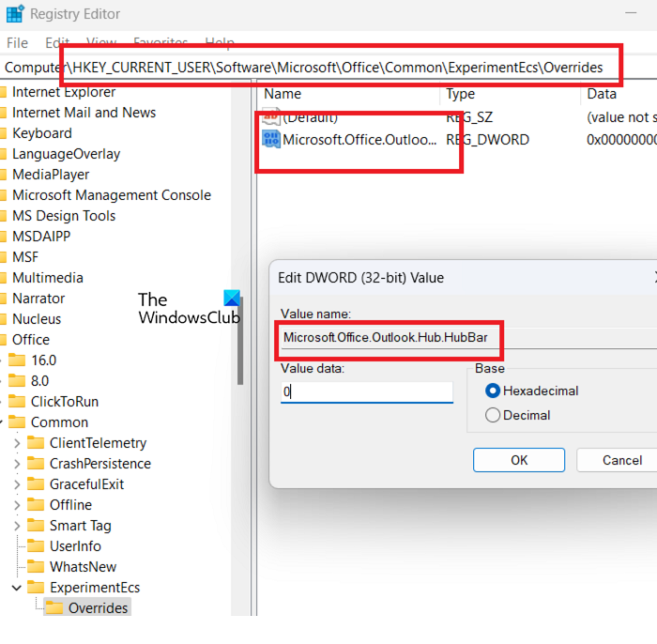657x644 pixels.
Task: Open the File menu
Action: (x=17, y=43)
